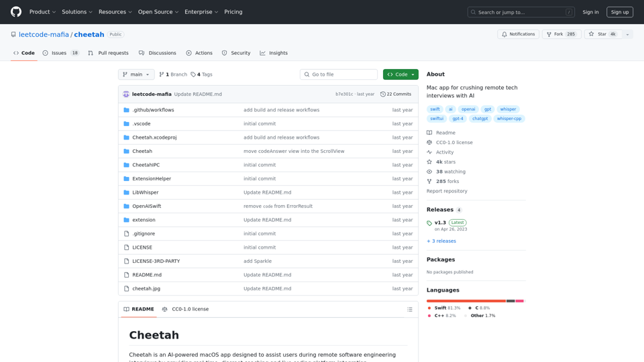Open the README outline list icon
The image size is (644, 362).
(409, 310)
